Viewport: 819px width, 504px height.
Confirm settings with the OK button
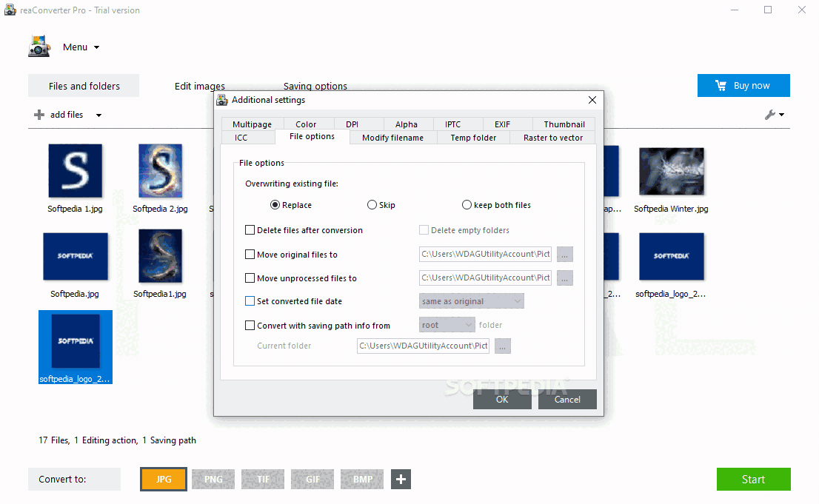tap(502, 399)
